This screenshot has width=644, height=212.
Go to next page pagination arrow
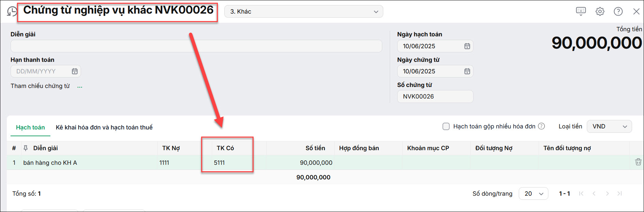point(607,194)
